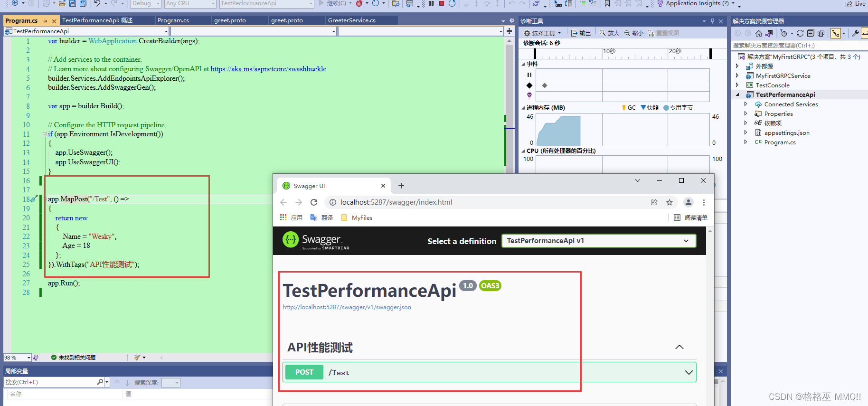
Task: Click the 翻译 translate bookmark
Action: 321,217
